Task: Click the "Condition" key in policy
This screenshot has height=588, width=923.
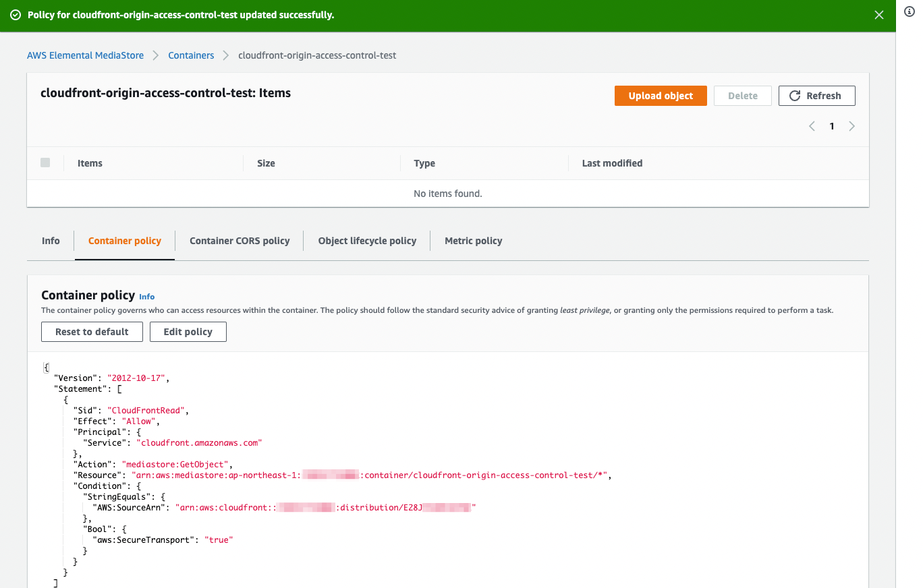Action: point(100,486)
